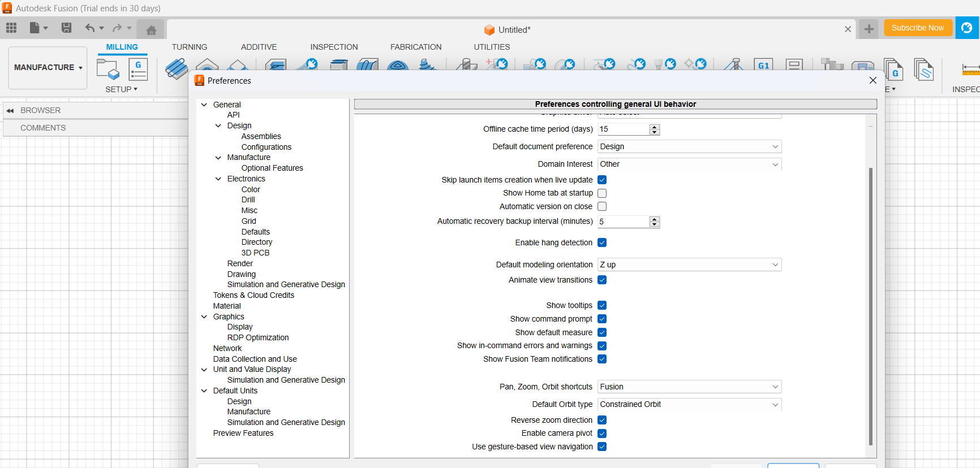The height and width of the screenshot is (468, 980).
Task: Add a new document tab with plus icon
Action: pos(869,29)
